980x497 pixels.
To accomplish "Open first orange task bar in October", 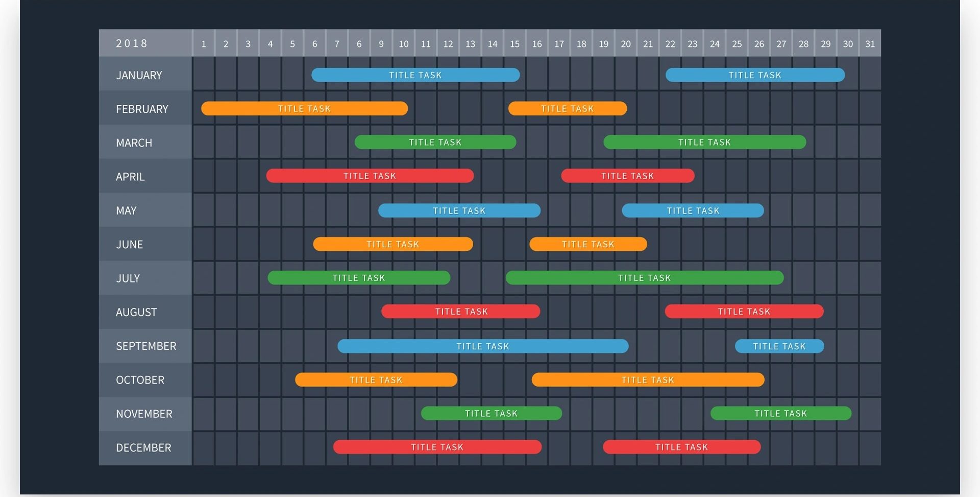I will point(376,380).
